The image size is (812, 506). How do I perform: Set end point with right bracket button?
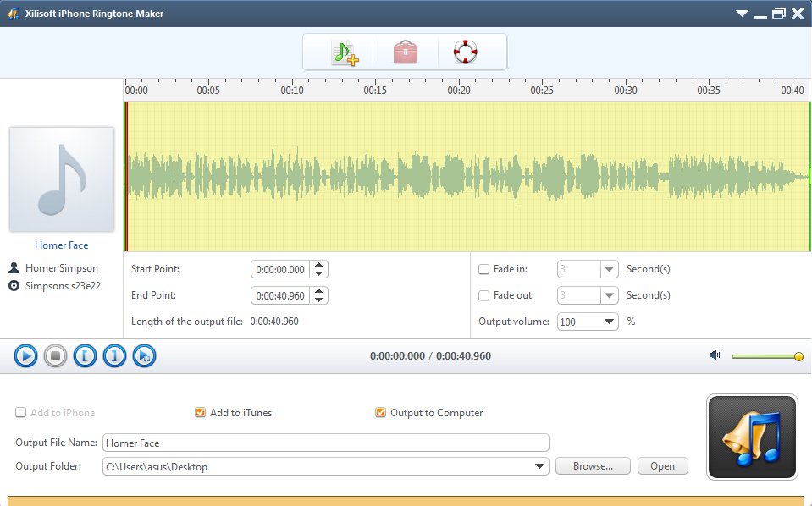pos(114,356)
